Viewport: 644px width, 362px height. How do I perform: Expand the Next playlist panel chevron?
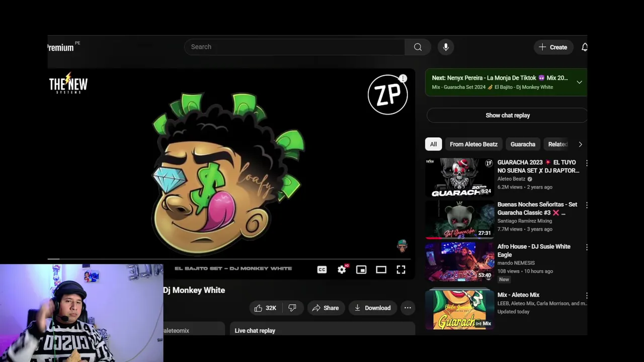pos(579,82)
